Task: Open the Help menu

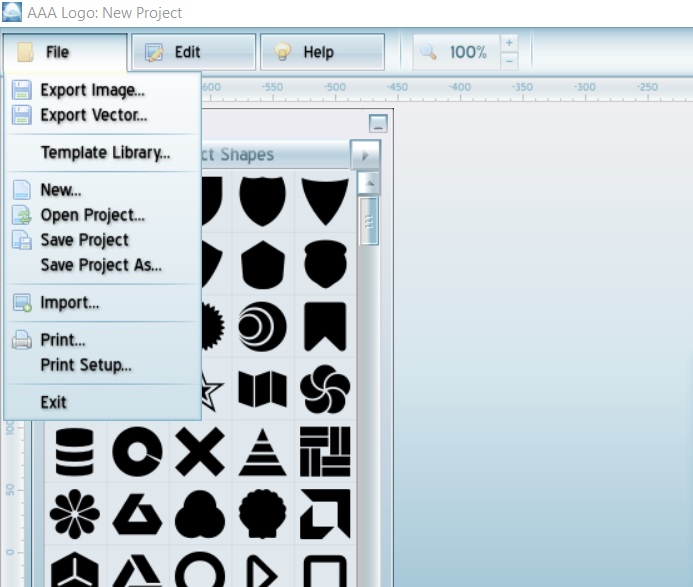Action: pos(321,52)
